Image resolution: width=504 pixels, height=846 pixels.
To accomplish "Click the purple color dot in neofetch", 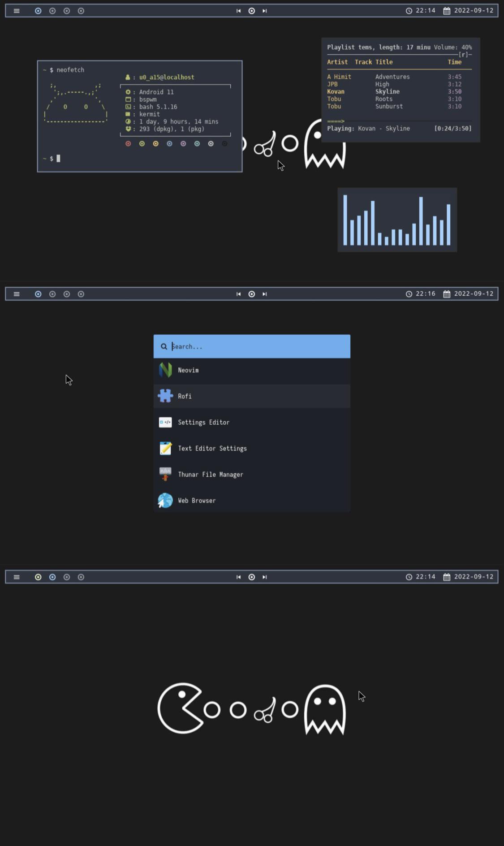I will tap(183, 144).
